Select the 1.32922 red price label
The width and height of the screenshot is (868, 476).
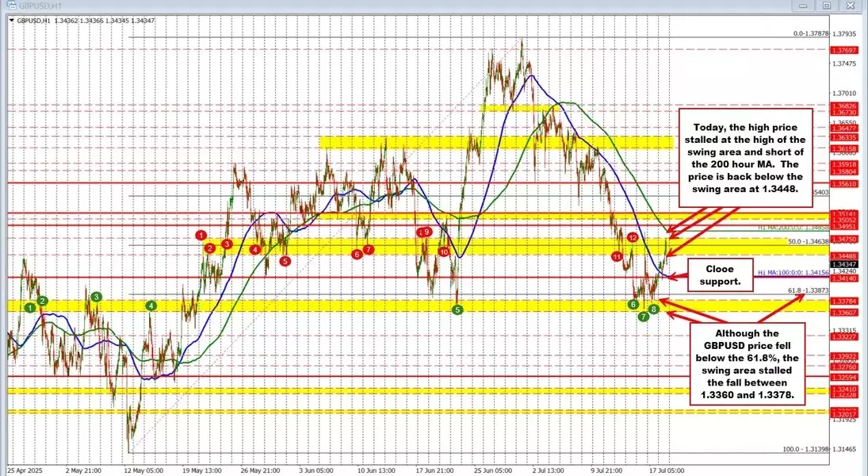pyautogui.click(x=845, y=357)
